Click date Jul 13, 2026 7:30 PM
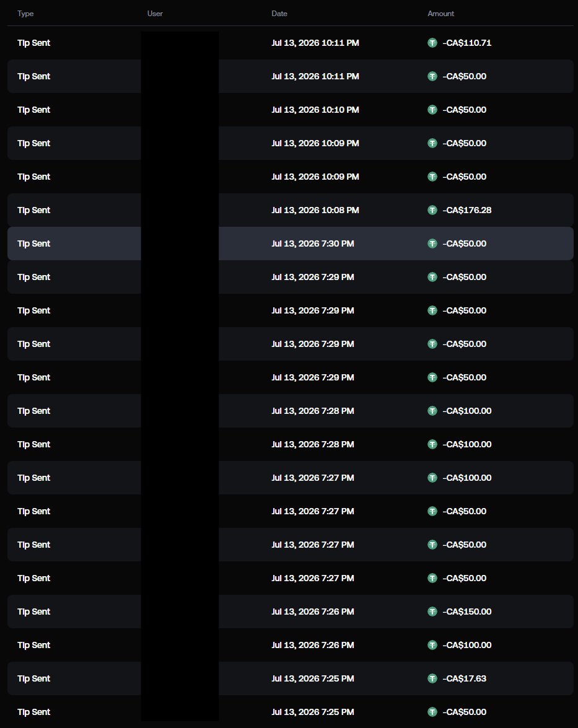This screenshot has width=578, height=728. pyautogui.click(x=313, y=243)
